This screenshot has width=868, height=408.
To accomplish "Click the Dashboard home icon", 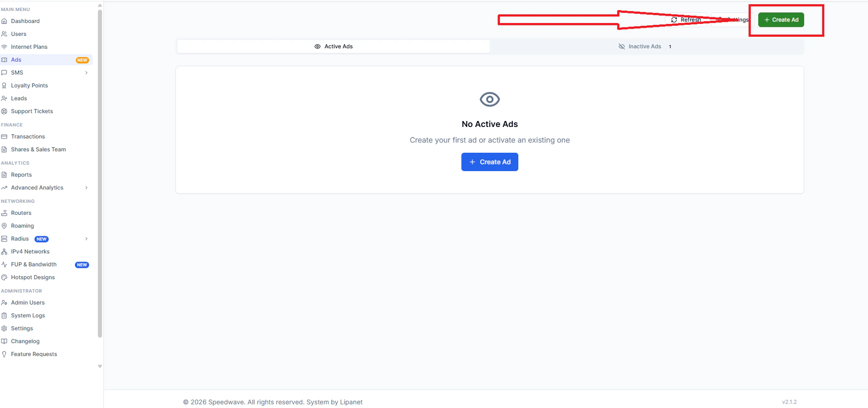I will [x=4, y=21].
